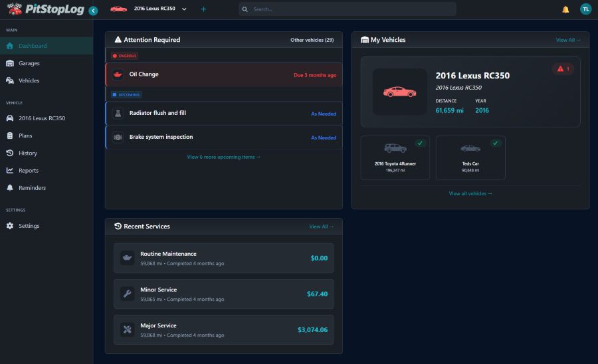The height and width of the screenshot is (364, 598).
Task: Click the Brake system inspection icon
Action: click(x=118, y=137)
